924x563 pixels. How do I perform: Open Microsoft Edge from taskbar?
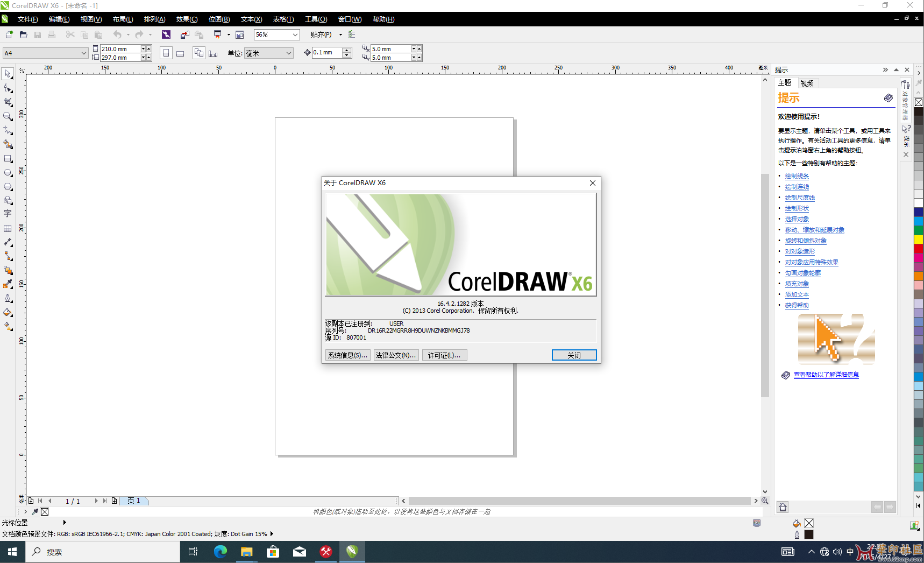point(220,552)
